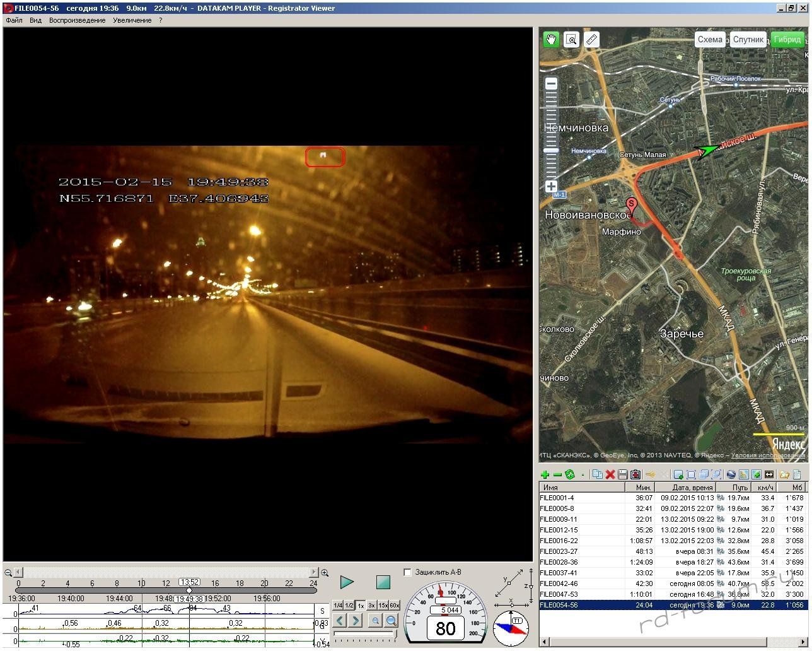Image resolution: width=812 pixels, height=651 pixels.
Task: Switch map to Схема view
Action: tap(710, 39)
